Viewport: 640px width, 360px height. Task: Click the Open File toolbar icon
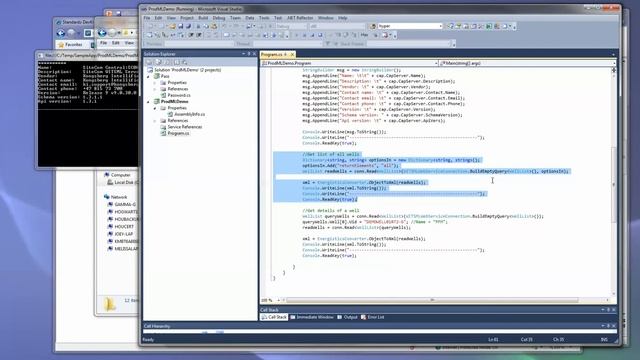pos(172,26)
